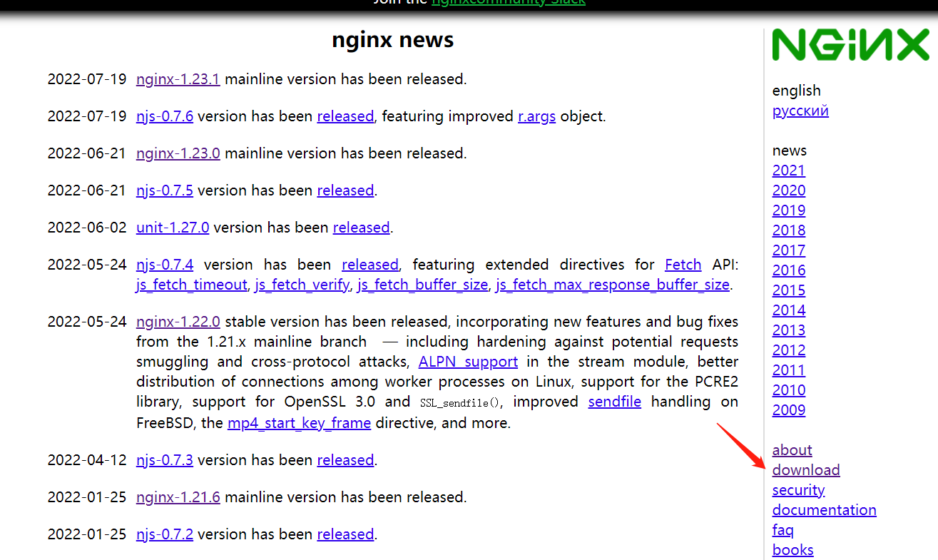Image resolution: width=938 pixels, height=560 pixels.
Task: Open the njs-0.7.6 version link
Action: 165,116
